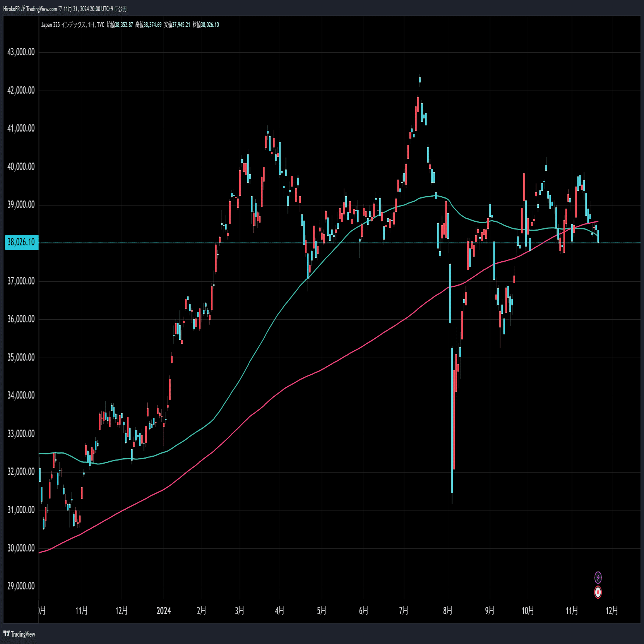Viewport: 644px width, 644px height.
Task: Click the purple lightning bolt event icon
Action: [x=598, y=577]
